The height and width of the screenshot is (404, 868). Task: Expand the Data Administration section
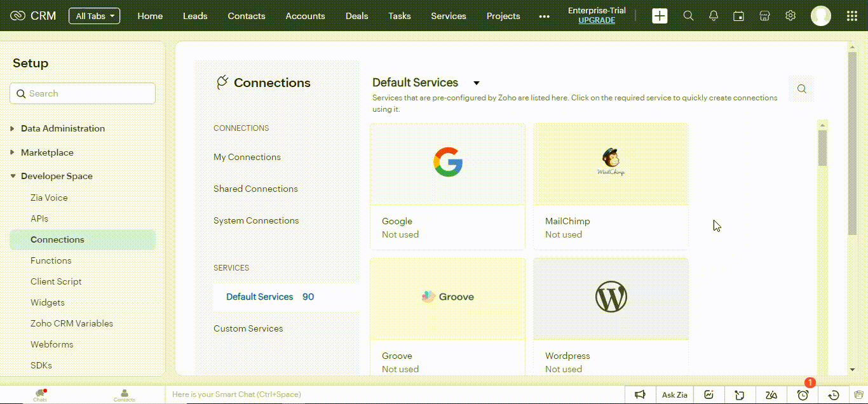point(63,128)
